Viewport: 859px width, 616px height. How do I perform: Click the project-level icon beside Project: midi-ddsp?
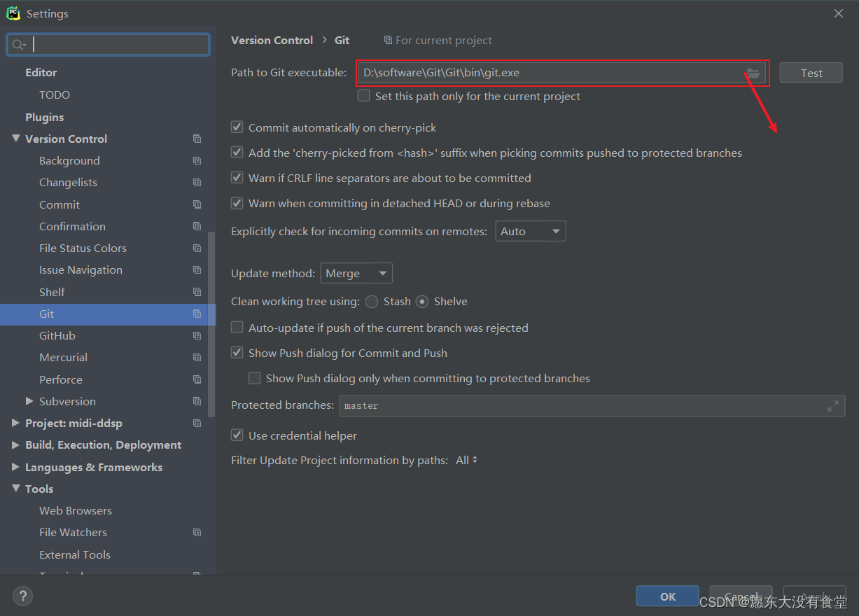(x=197, y=423)
